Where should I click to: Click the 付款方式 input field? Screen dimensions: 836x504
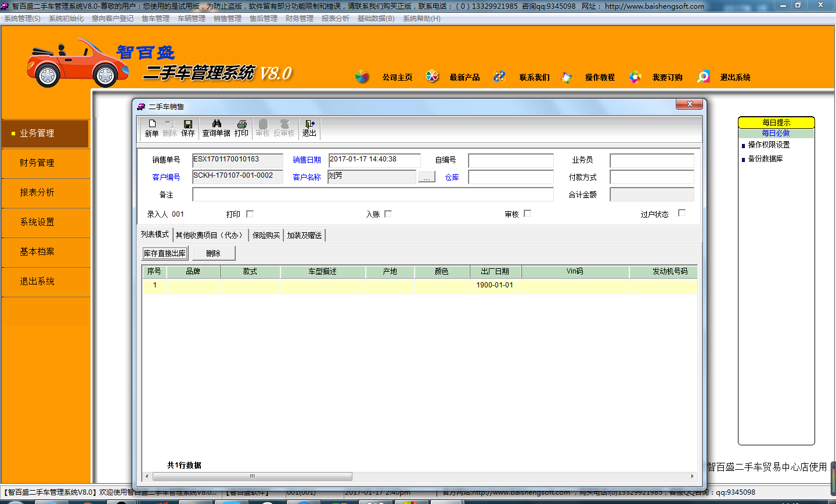(x=652, y=177)
